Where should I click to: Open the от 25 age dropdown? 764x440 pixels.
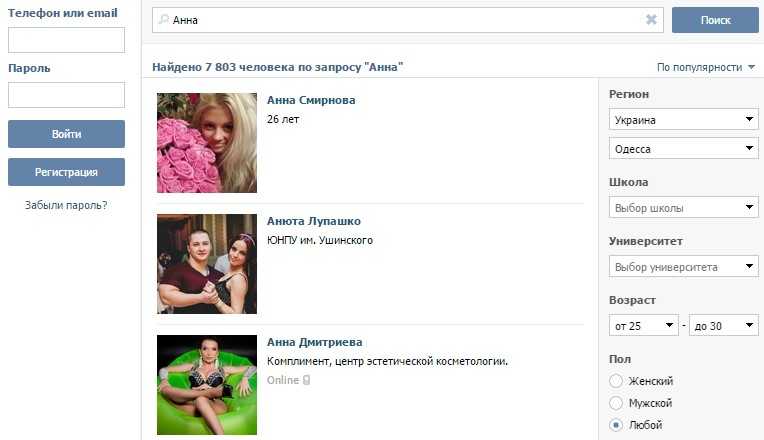[x=644, y=325]
